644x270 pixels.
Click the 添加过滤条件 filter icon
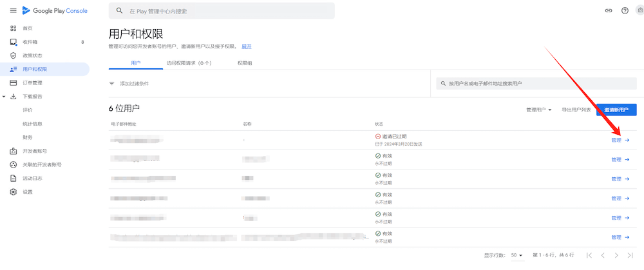[x=112, y=84]
